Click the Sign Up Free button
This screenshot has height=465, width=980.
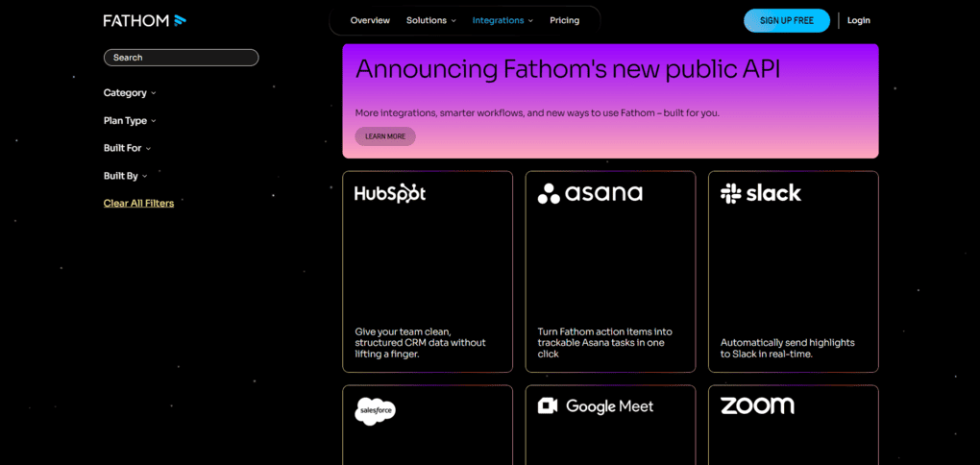click(787, 20)
